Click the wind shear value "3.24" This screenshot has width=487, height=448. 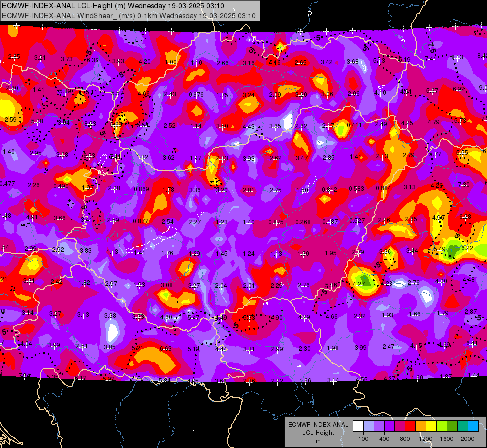[x=248, y=95]
